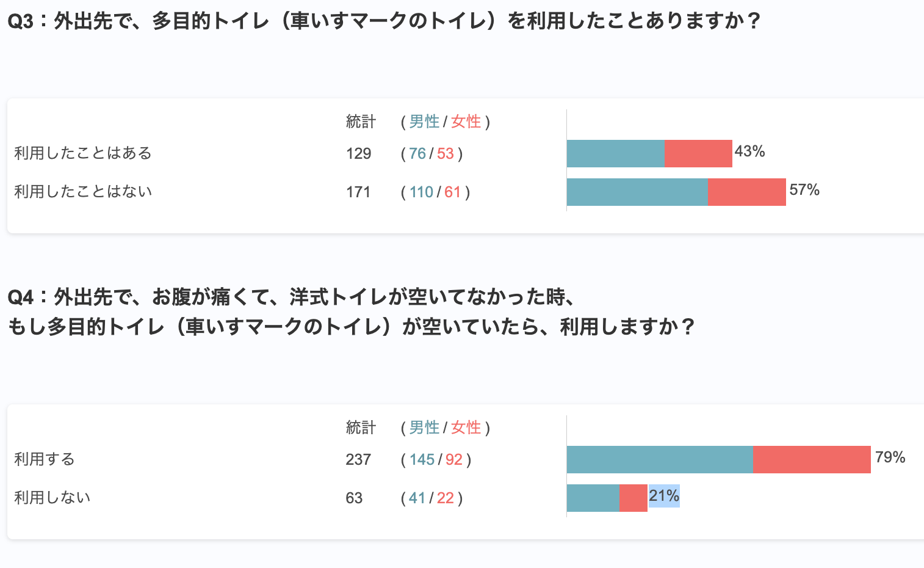Select the 利用したことはない row label
The height and width of the screenshot is (568, 924).
tap(83, 192)
